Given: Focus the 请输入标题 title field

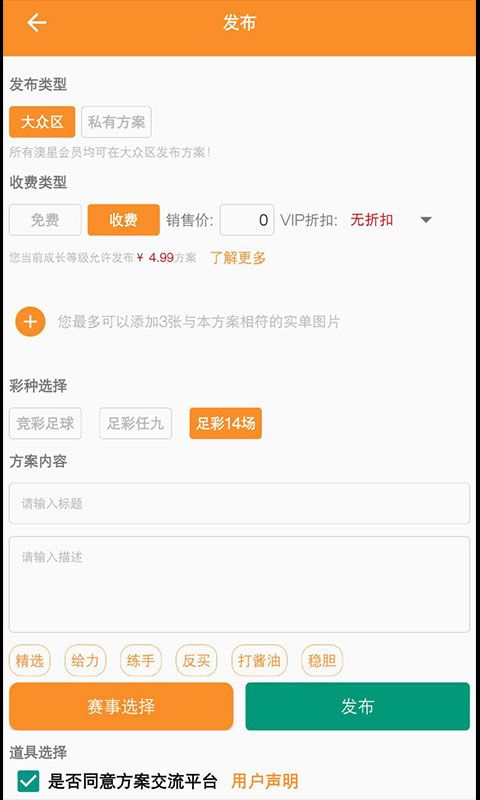Looking at the screenshot, I should click(239, 504).
